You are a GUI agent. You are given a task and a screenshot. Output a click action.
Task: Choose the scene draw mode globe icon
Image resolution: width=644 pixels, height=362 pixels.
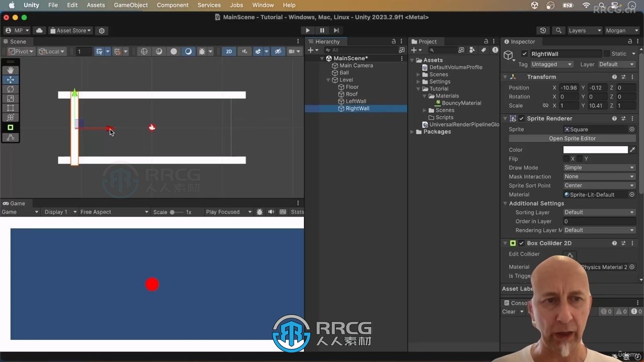point(144,51)
